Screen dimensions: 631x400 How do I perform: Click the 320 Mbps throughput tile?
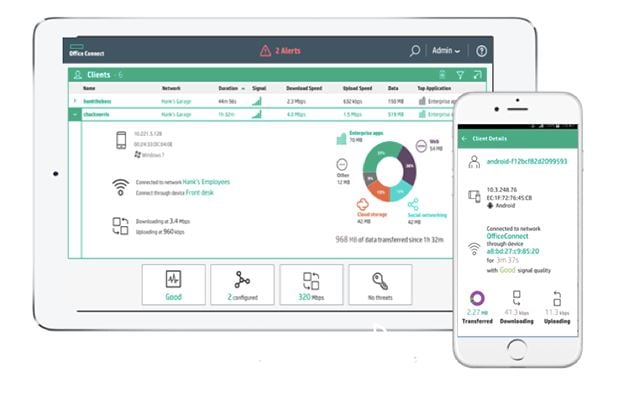[x=311, y=284]
